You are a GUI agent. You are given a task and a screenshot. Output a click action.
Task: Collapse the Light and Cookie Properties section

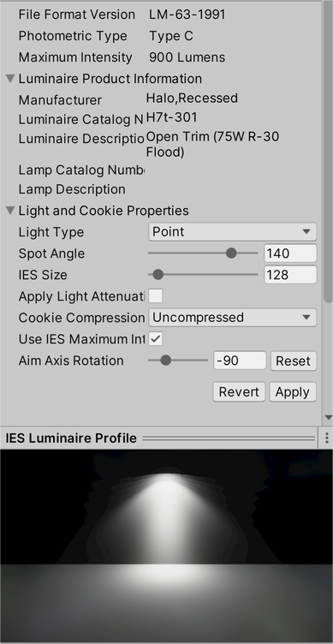tap(10, 211)
